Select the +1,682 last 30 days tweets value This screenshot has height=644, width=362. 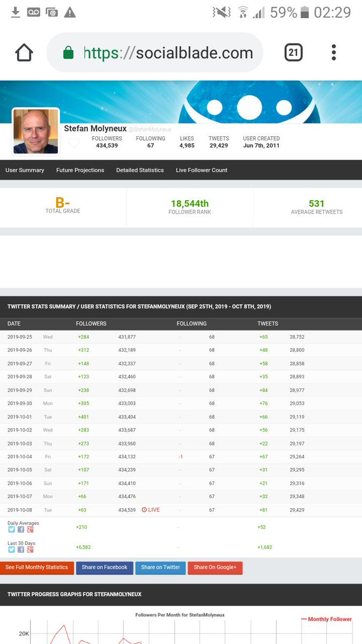[x=265, y=547]
